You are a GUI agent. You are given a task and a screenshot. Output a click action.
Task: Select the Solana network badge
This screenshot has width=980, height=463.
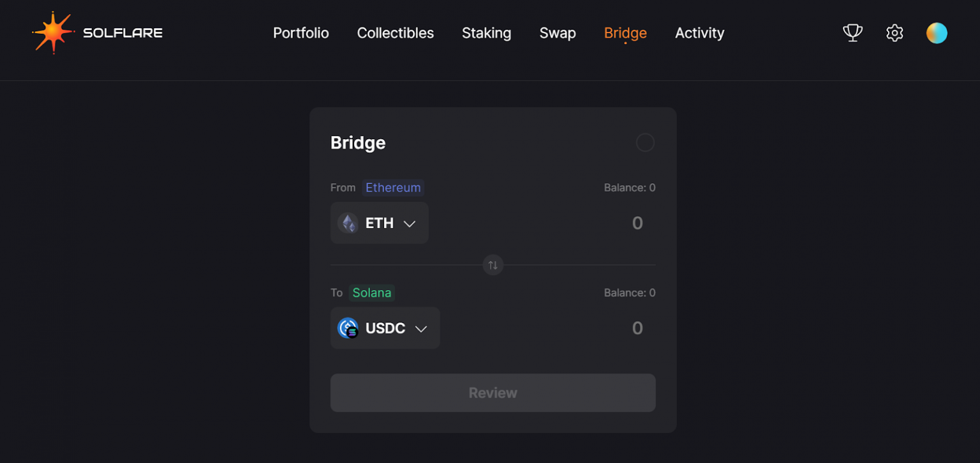coord(372,292)
